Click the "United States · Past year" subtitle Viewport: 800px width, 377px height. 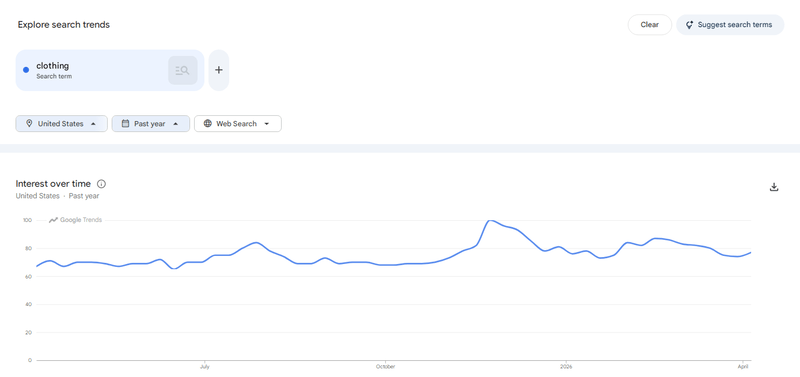pyautogui.click(x=57, y=196)
